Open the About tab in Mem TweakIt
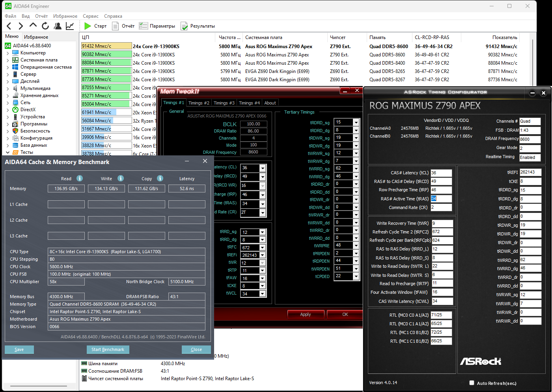Image resolution: width=552 pixels, height=392 pixels. click(270, 103)
